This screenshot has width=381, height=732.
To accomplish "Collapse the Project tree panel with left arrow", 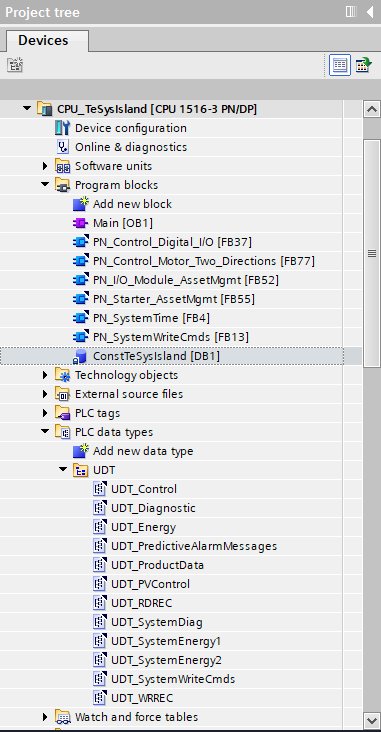I will (x=370, y=12).
